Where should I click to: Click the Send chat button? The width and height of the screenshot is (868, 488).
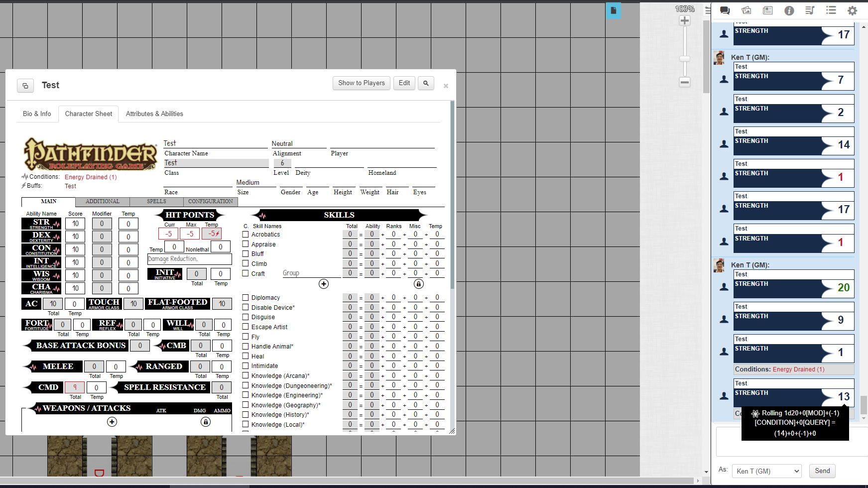coord(822,471)
